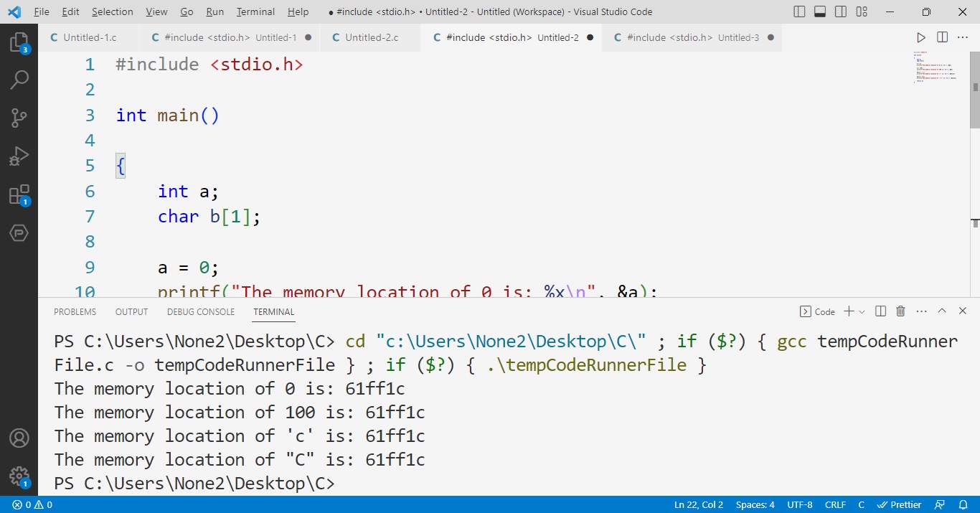
Task: Open the errors and warnings indicator in the status bar
Action: (x=32, y=504)
